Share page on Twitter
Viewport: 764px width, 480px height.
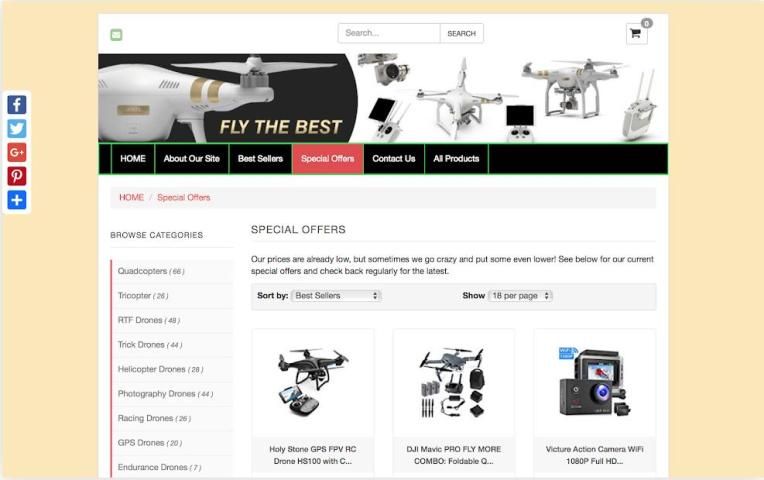click(17, 129)
